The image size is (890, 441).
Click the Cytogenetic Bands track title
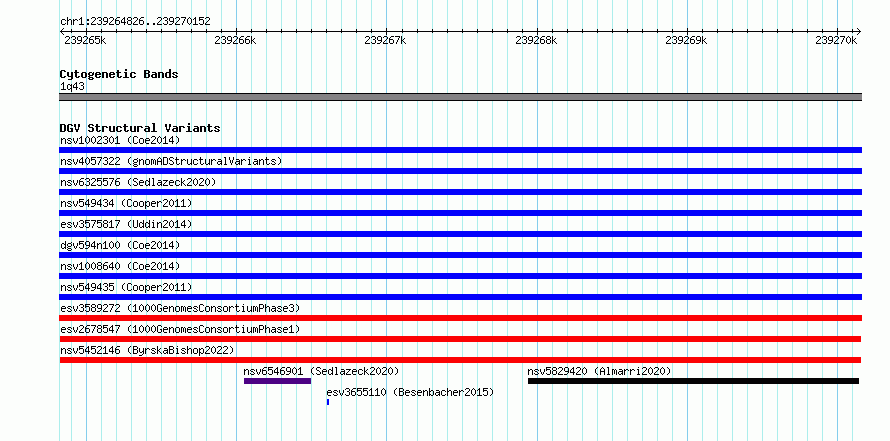click(119, 74)
